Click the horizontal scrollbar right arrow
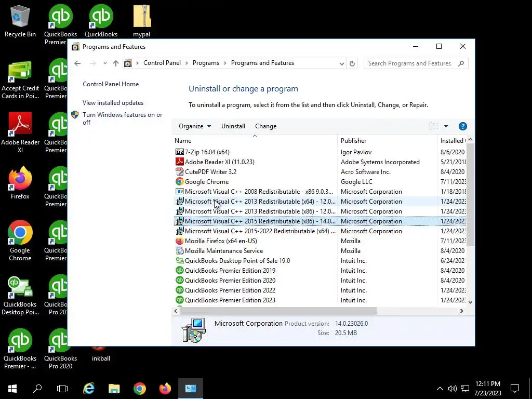Screen dimensions: 532x399 (x=461, y=311)
